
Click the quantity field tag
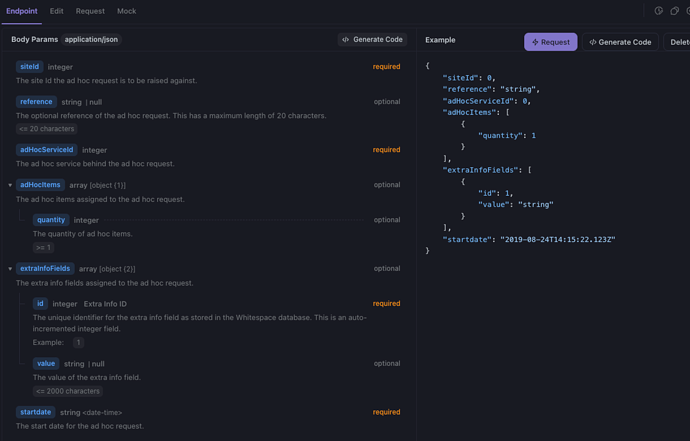(x=51, y=220)
